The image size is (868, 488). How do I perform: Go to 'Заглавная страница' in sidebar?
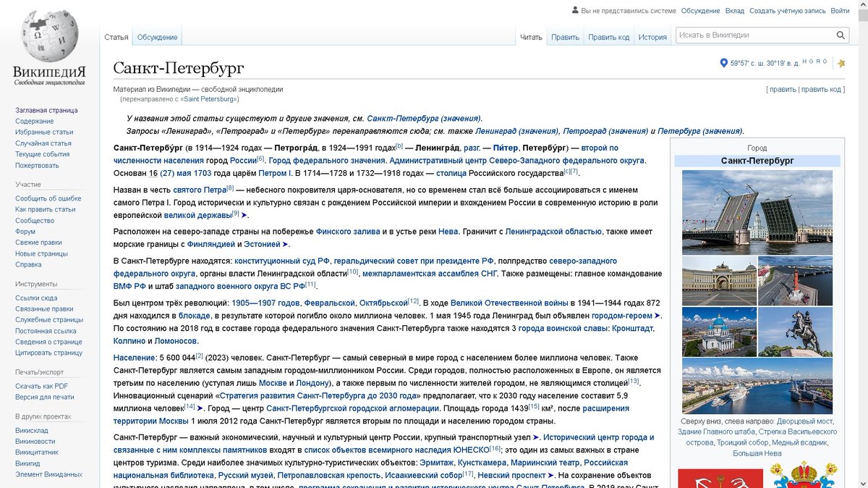coord(46,110)
